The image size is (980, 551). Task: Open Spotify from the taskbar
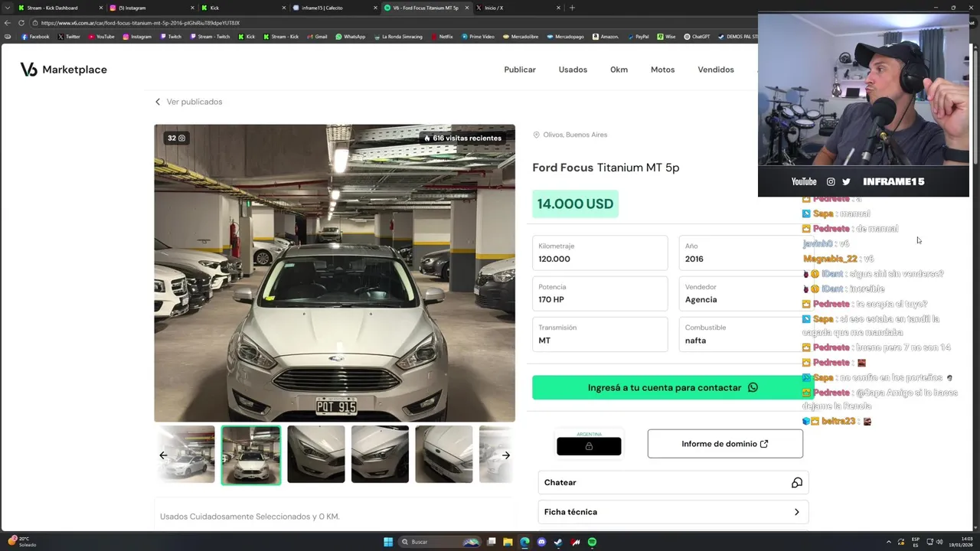pos(592,542)
